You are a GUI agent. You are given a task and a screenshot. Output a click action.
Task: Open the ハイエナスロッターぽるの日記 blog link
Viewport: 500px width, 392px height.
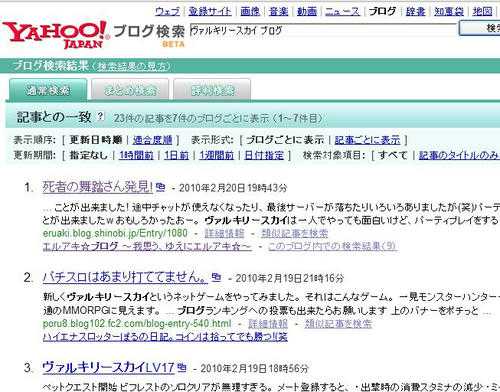(x=165, y=337)
